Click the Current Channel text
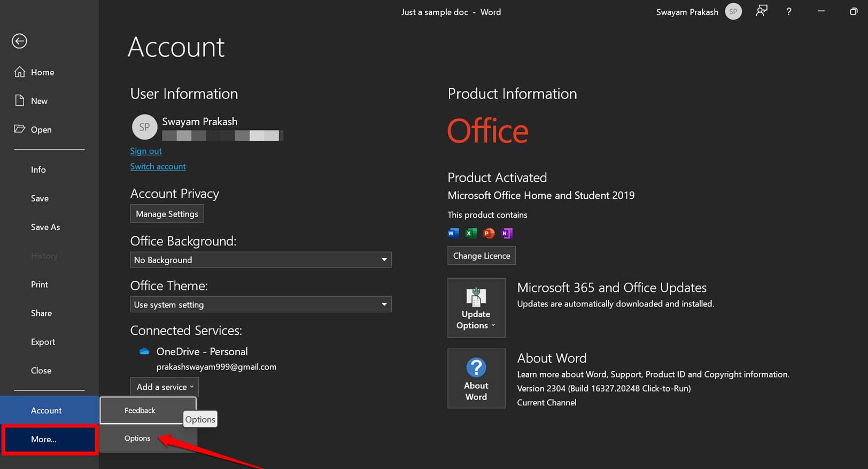868x469 pixels. tap(547, 402)
